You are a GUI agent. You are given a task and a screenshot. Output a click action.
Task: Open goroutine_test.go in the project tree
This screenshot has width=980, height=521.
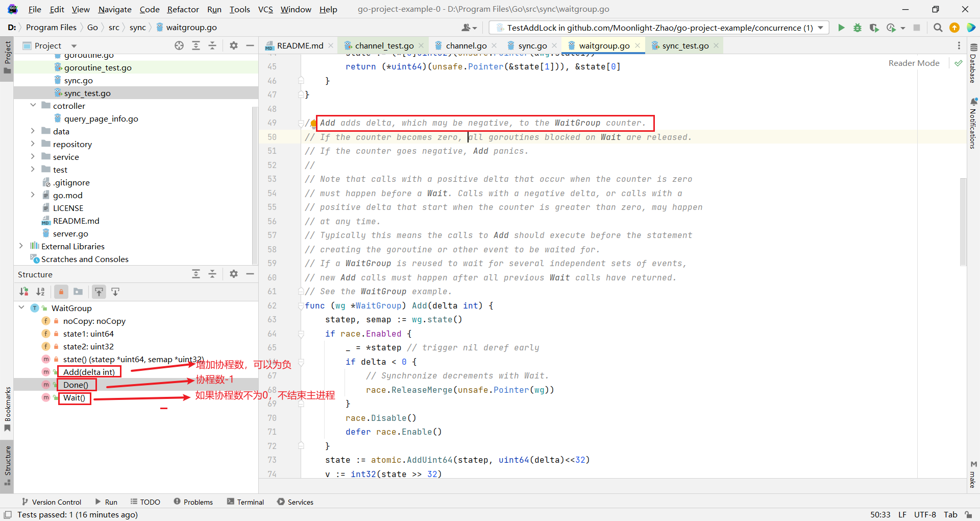point(97,67)
